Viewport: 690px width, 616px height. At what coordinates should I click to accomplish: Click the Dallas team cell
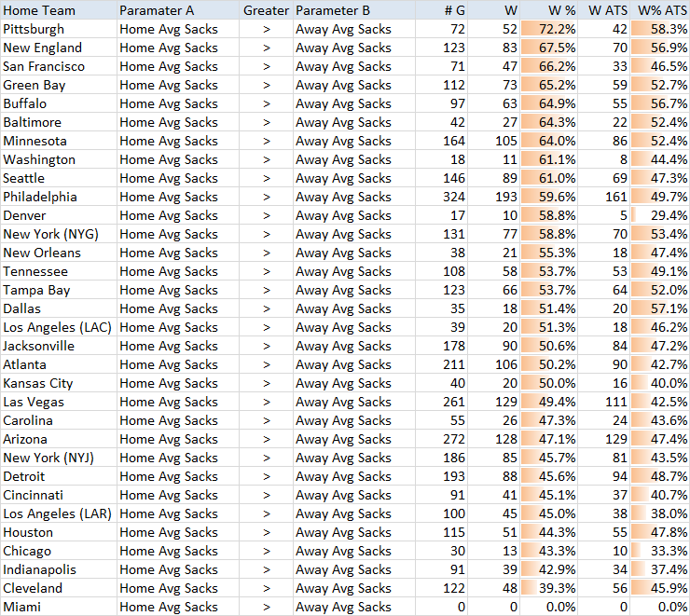pos(59,308)
